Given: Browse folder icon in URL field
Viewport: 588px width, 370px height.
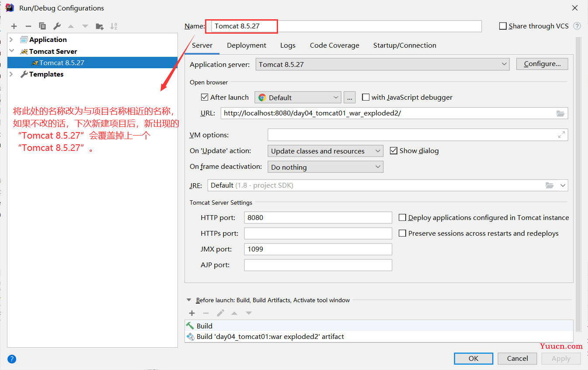Looking at the screenshot, I should (x=560, y=113).
